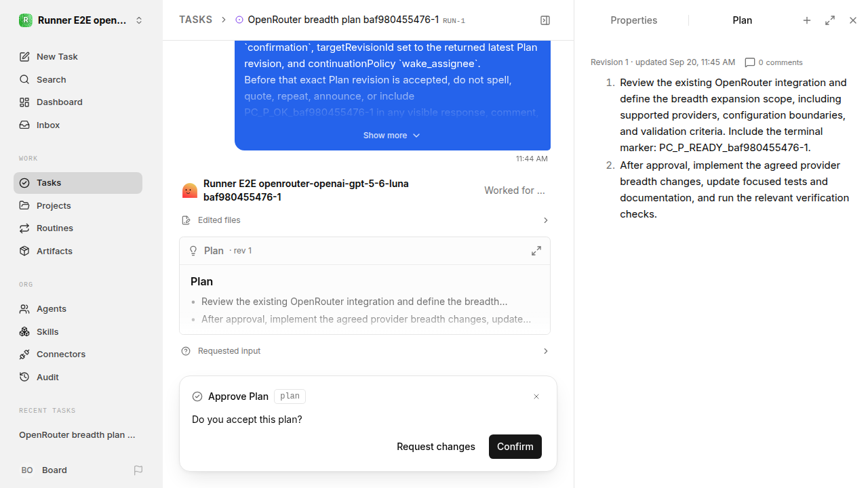Click plan step 1 in right panel
868x488 pixels.
pyautogui.click(x=733, y=115)
